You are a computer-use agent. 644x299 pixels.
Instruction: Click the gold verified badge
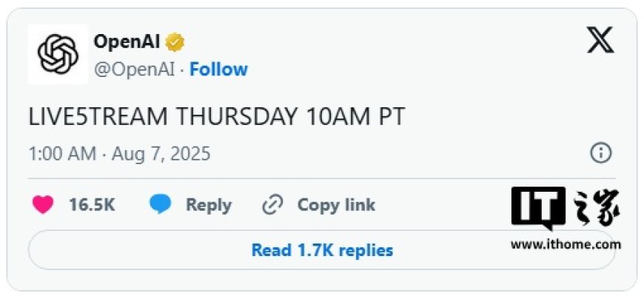(x=175, y=42)
